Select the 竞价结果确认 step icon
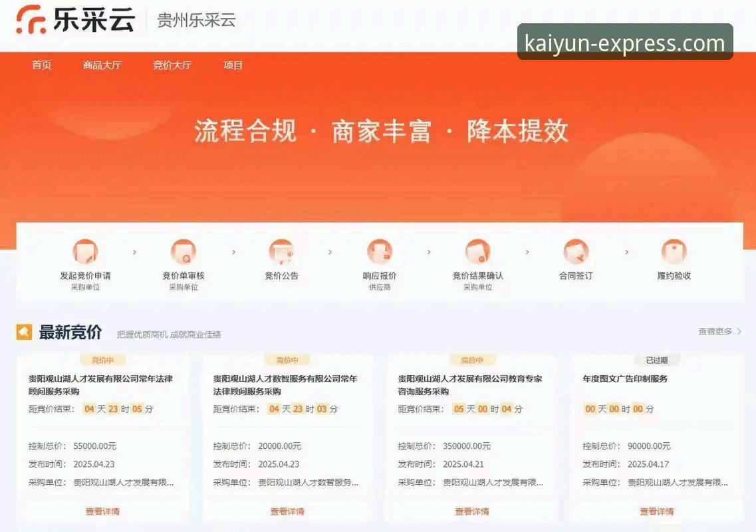 pyautogui.click(x=477, y=253)
